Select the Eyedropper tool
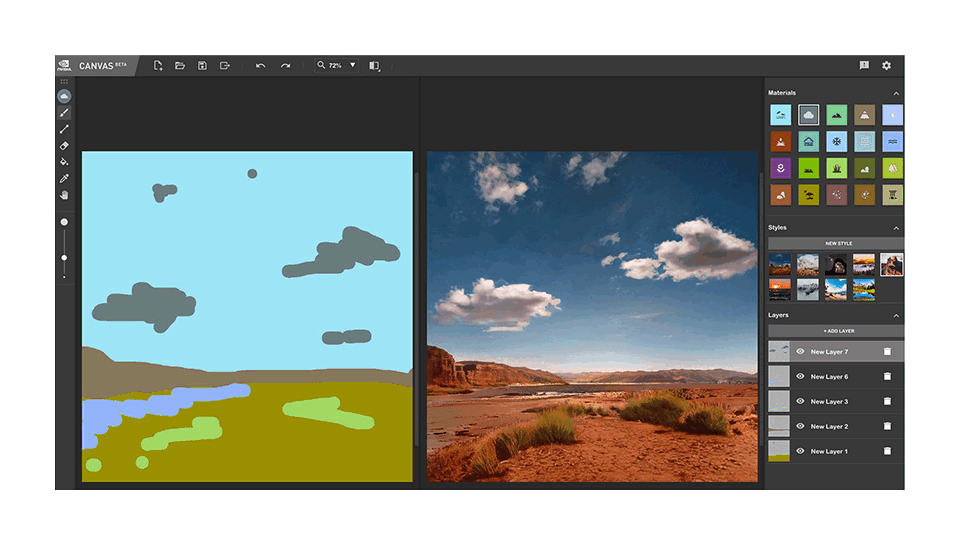The width and height of the screenshot is (979, 537). click(64, 179)
